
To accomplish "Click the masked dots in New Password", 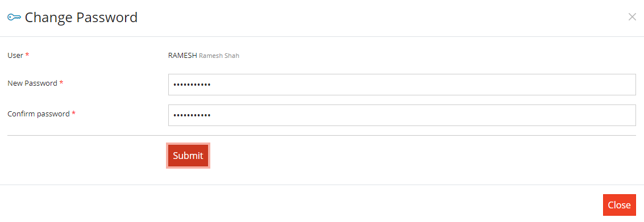I will click(192, 85).
